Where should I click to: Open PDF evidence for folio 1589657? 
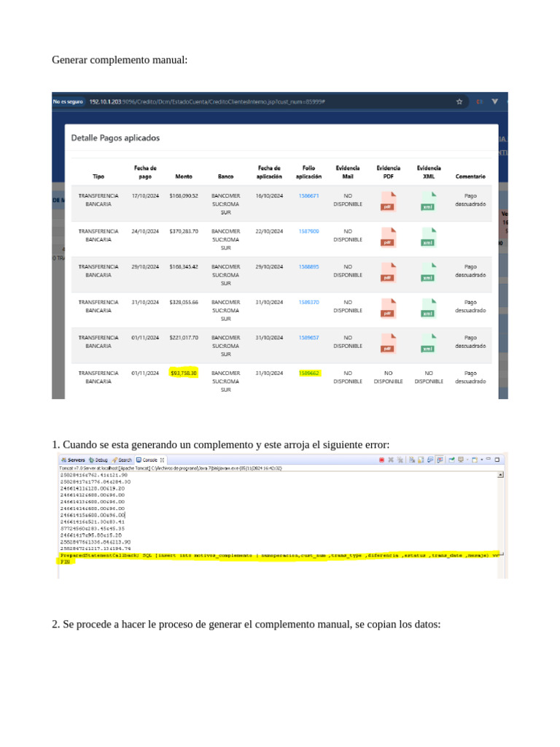pos(388,343)
